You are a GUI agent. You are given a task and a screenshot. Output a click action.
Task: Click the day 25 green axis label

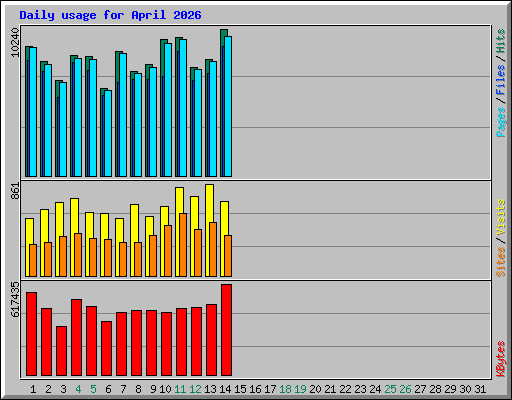click(x=390, y=389)
